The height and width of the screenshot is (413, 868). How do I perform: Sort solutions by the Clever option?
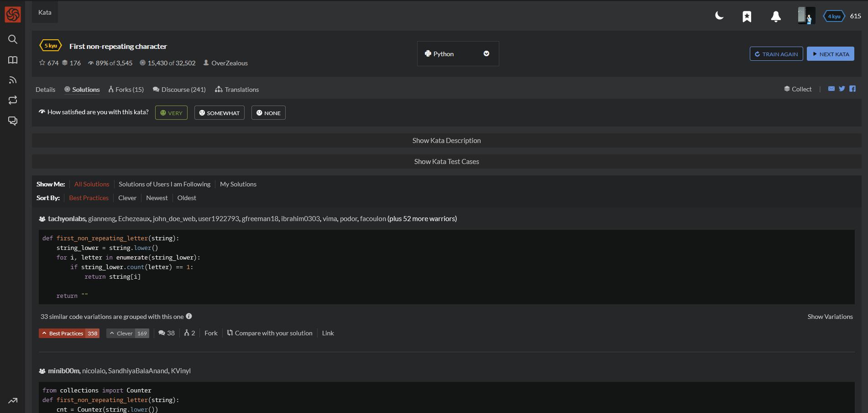pos(127,198)
